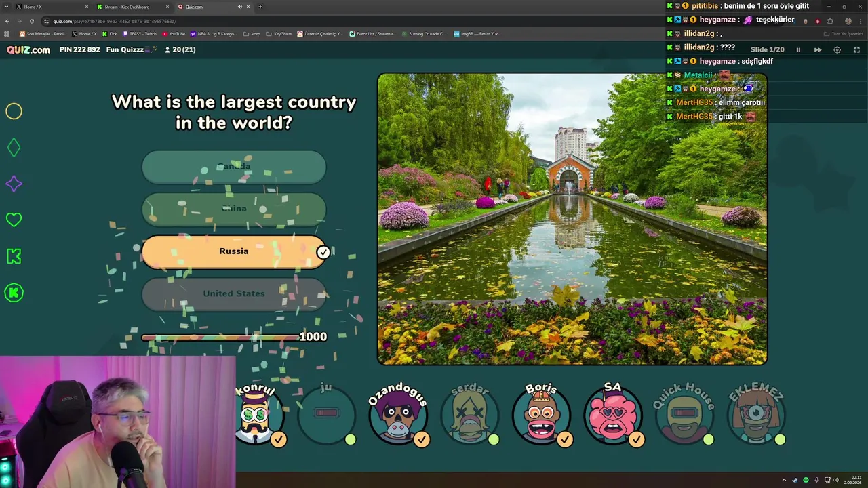
Task: Reload the current page
Action: [31, 21]
